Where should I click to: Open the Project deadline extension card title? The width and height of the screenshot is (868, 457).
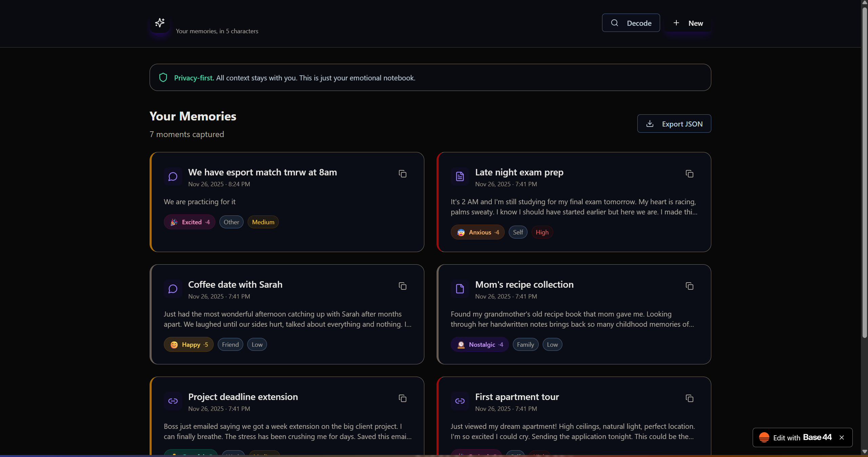[243, 397]
